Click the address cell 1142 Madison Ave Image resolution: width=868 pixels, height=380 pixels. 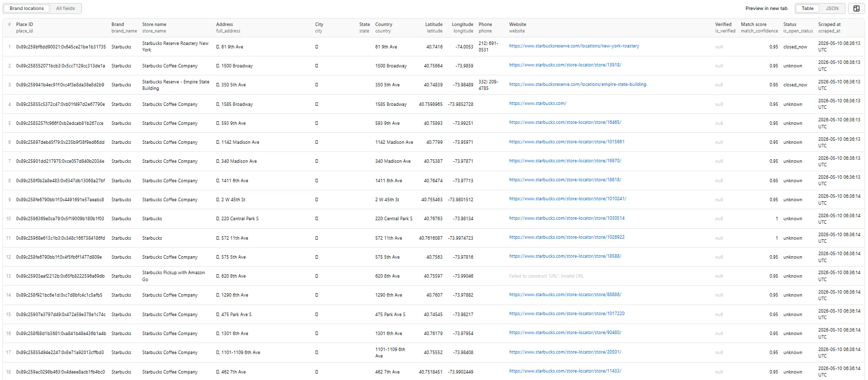click(237, 142)
